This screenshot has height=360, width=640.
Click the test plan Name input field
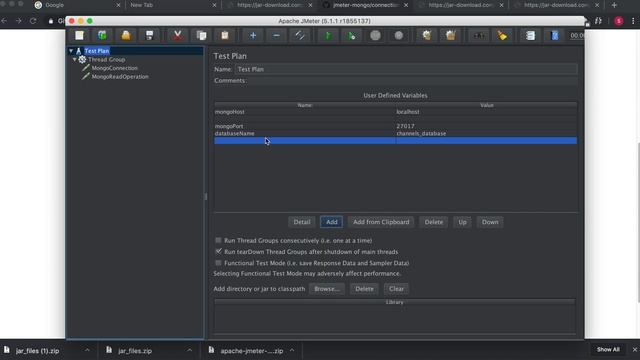pyautogui.click(x=406, y=69)
